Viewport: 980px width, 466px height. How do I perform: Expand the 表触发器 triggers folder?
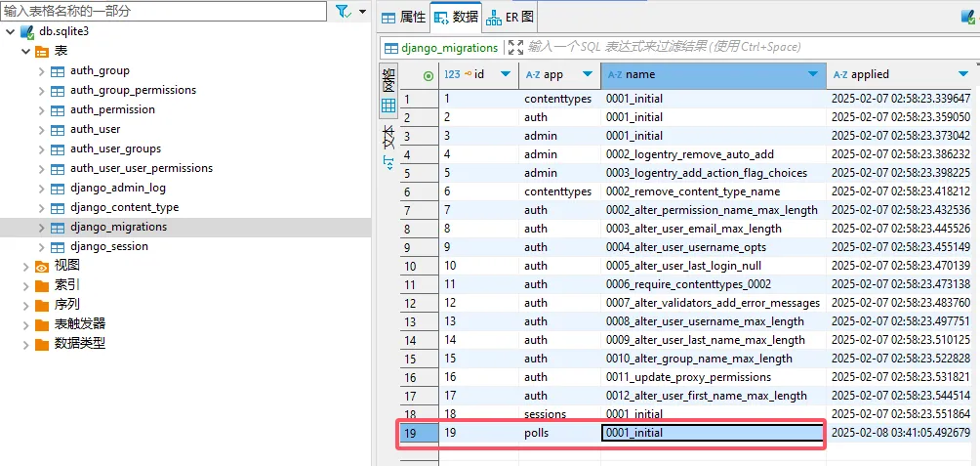pos(25,325)
